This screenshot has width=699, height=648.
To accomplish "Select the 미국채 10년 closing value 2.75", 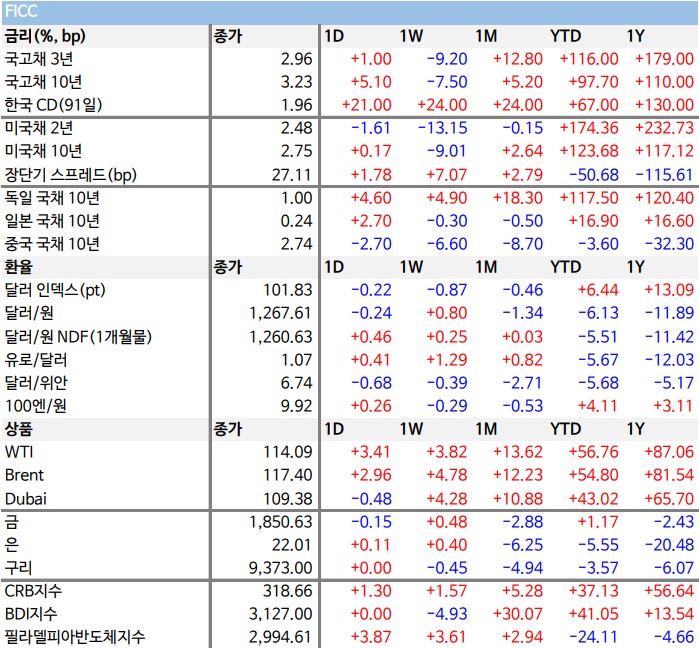I will 296,152.
